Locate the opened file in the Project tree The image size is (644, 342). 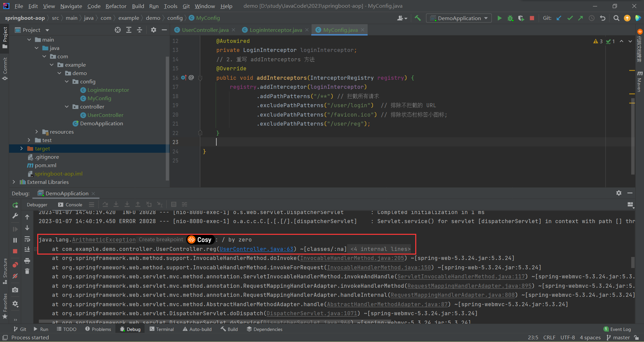pyautogui.click(x=117, y=30)
